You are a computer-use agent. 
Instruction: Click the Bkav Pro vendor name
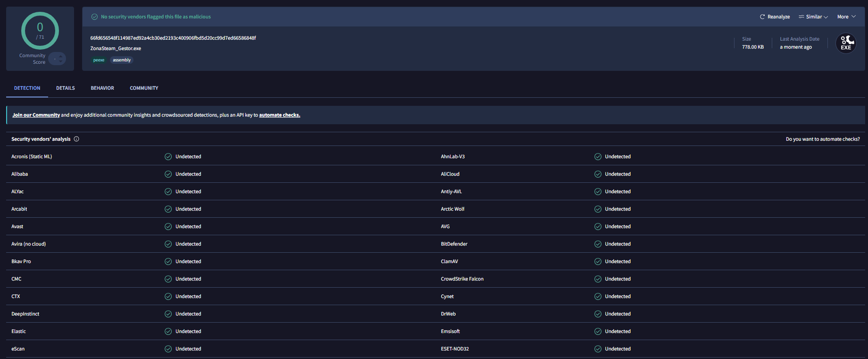[x=21, y=261]
